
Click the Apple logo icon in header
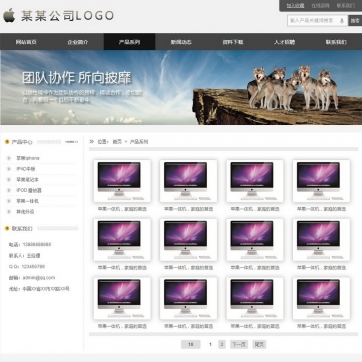9,15
